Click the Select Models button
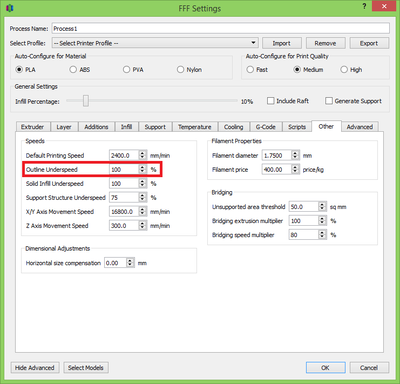Screen dimensions: 400x384 coord(86,368)
